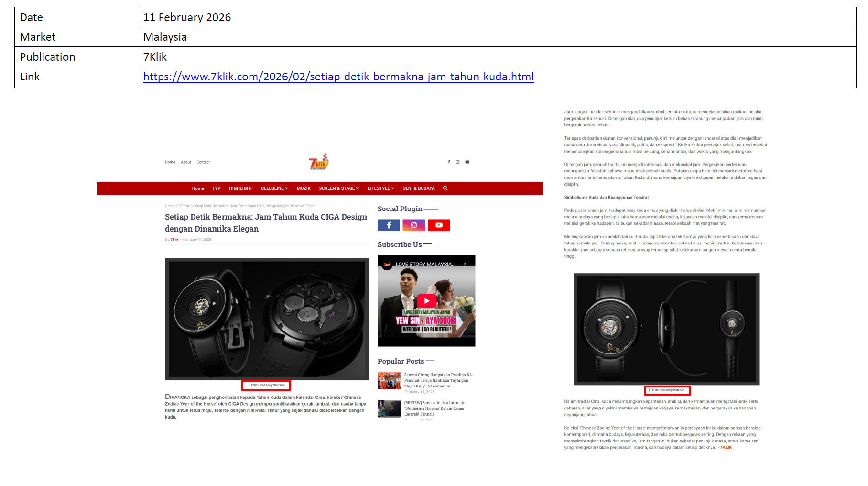Open the small Facebook icon in the site header
868x486 pixels.
[449, 162]
